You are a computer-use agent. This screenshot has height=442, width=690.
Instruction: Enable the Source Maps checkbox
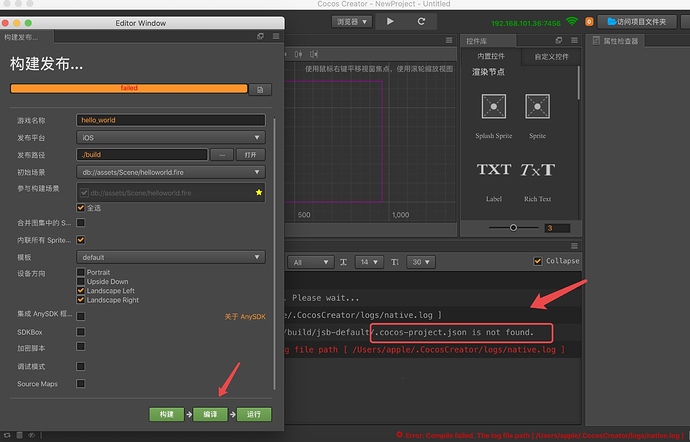(x=81, y=383)
